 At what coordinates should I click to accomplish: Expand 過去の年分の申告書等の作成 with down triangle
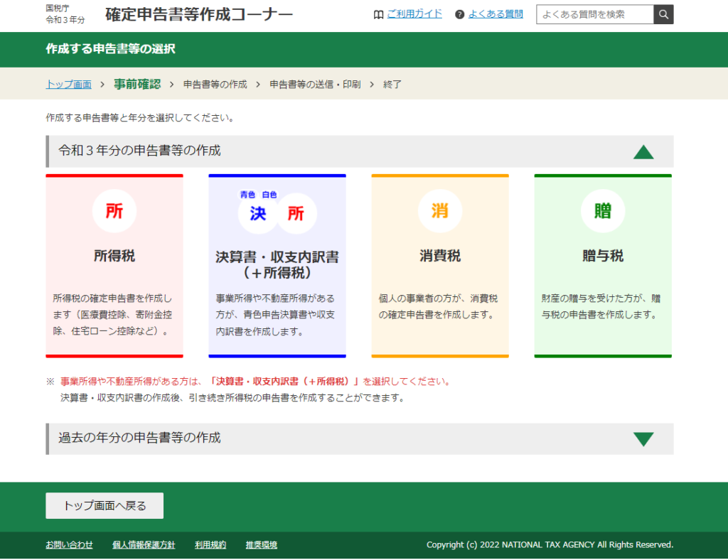[643, 439]
